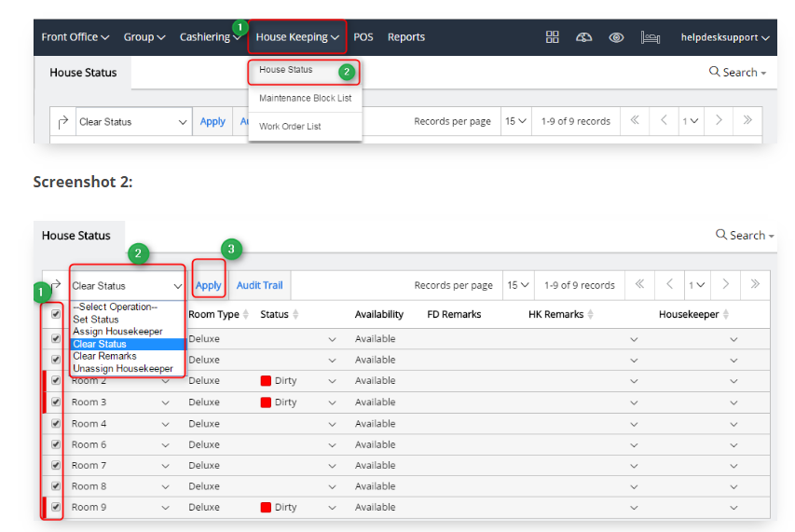This screenshot has width=795, height=532.
Task: Click the eye view icon in navbar
Action: 616,37
